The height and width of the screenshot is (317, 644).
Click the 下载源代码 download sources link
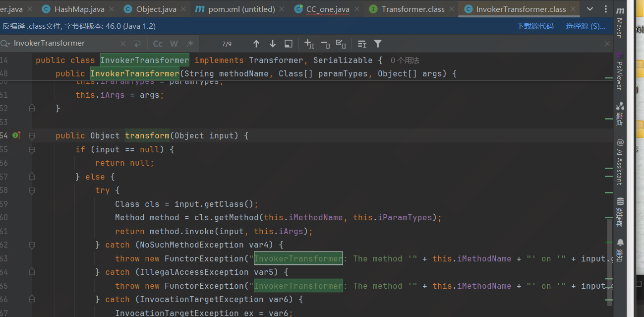coord(535,26)
